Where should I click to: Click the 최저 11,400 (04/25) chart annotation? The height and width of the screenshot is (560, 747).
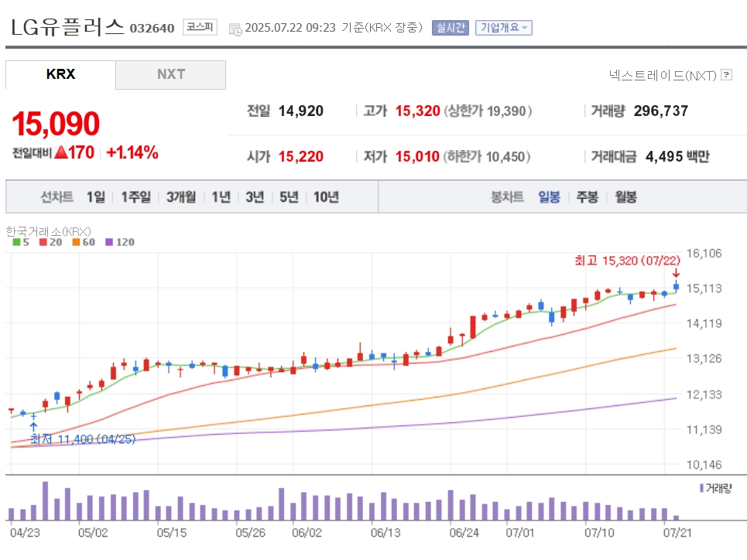pos(83,439)
